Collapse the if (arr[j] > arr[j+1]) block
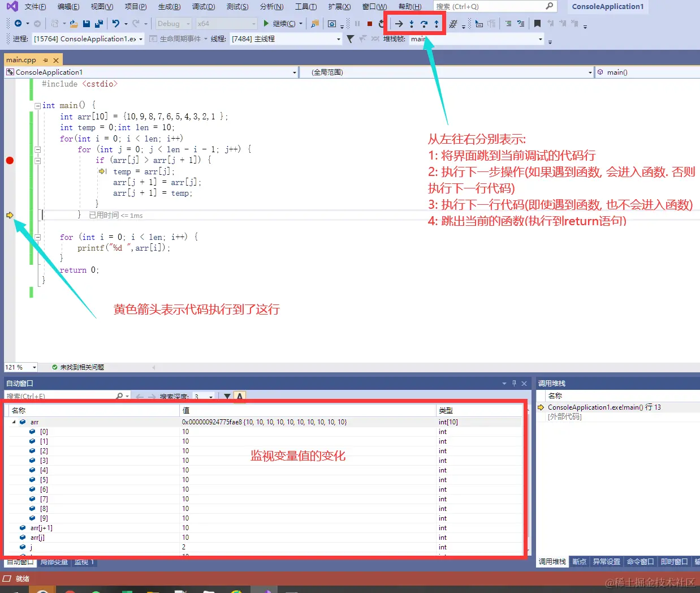This screenshot has height=593, width=700. (37, 161)
